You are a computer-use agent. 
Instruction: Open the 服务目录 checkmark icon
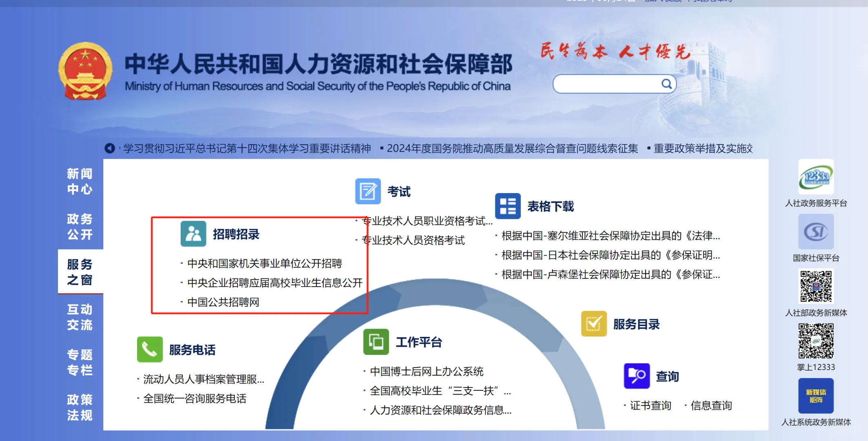[594, 324]
